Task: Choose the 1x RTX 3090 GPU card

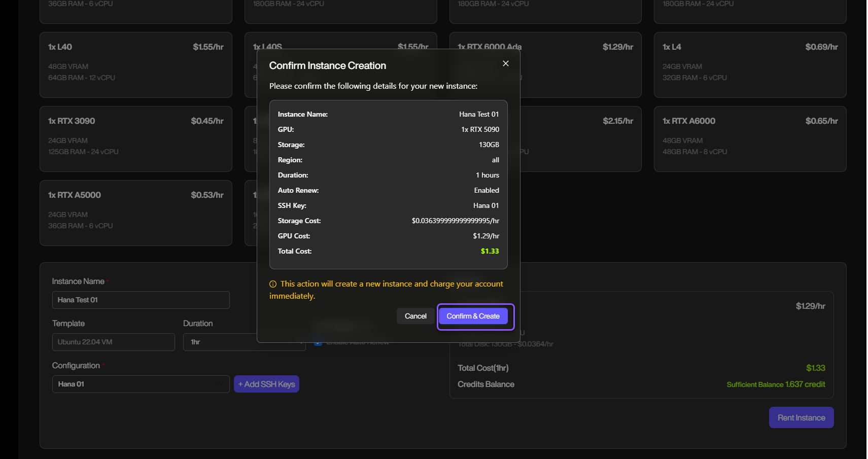Action: [x=135, y=138]
